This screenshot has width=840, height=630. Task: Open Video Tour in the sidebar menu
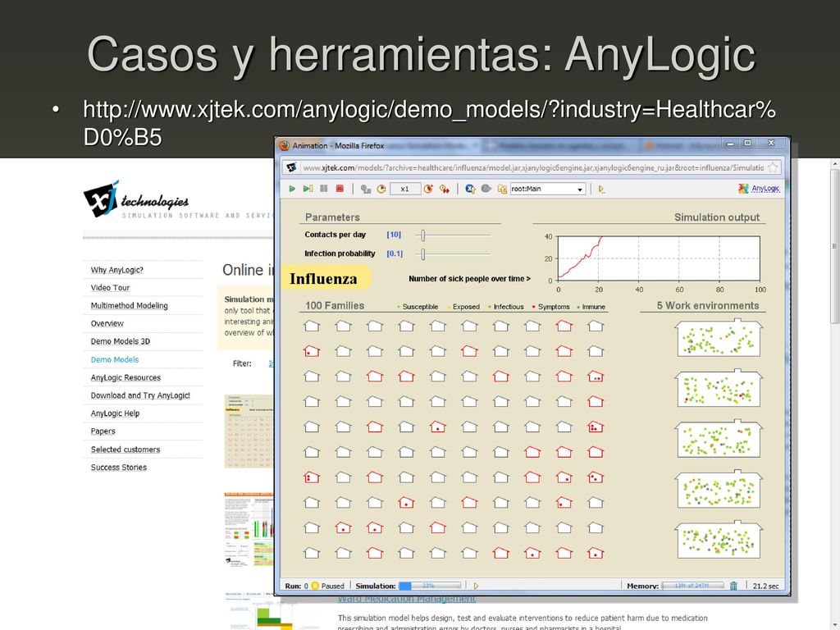click(111, 288)
